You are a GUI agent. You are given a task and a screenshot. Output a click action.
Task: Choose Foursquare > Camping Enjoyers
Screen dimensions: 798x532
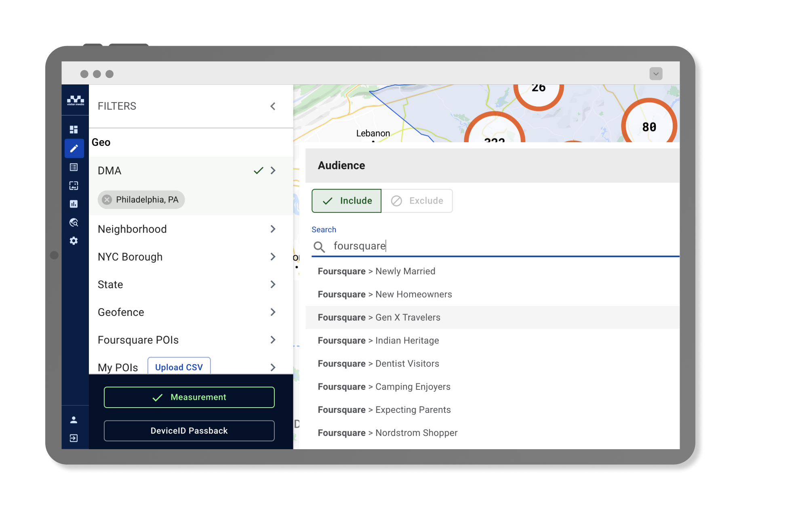tap(493, 387)
